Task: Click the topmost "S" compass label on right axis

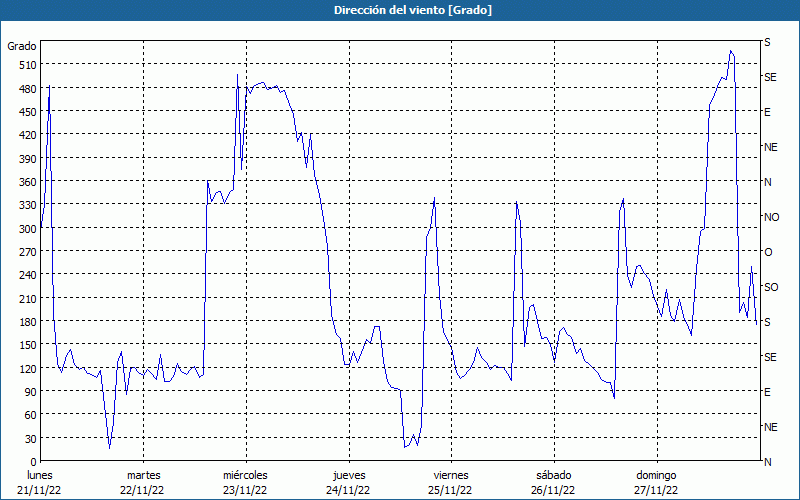Action: pyautogui.click(x=767, y=42)
